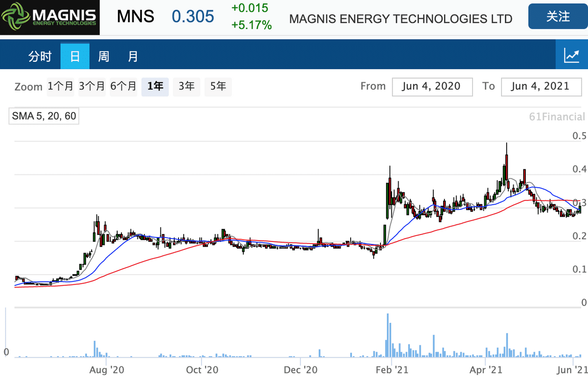Screen dimensions: 588x389
Task: Set zoom range to 1个月
Action: pos(61,87)
